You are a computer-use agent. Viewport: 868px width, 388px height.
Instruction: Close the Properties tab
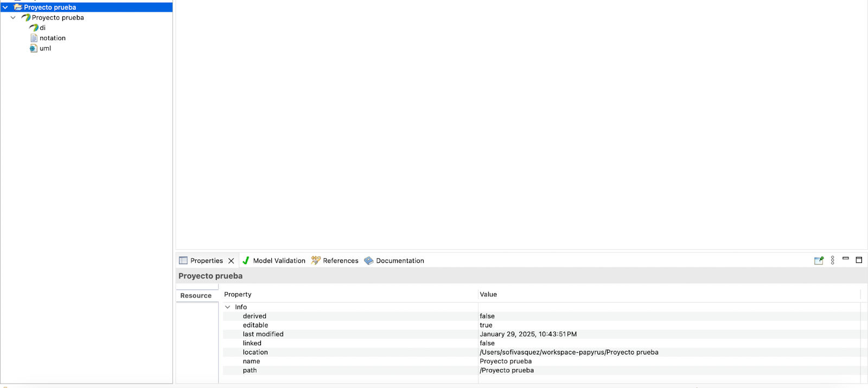click(x=231, y=261)
